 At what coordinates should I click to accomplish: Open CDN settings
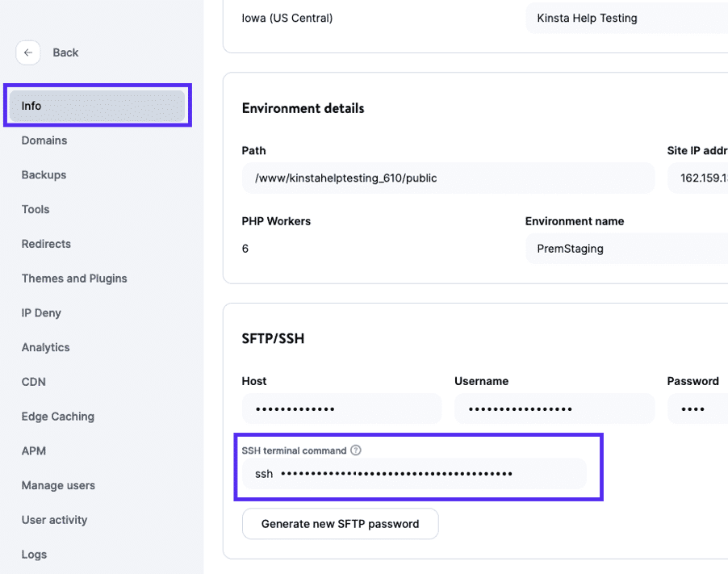[32, 381]
